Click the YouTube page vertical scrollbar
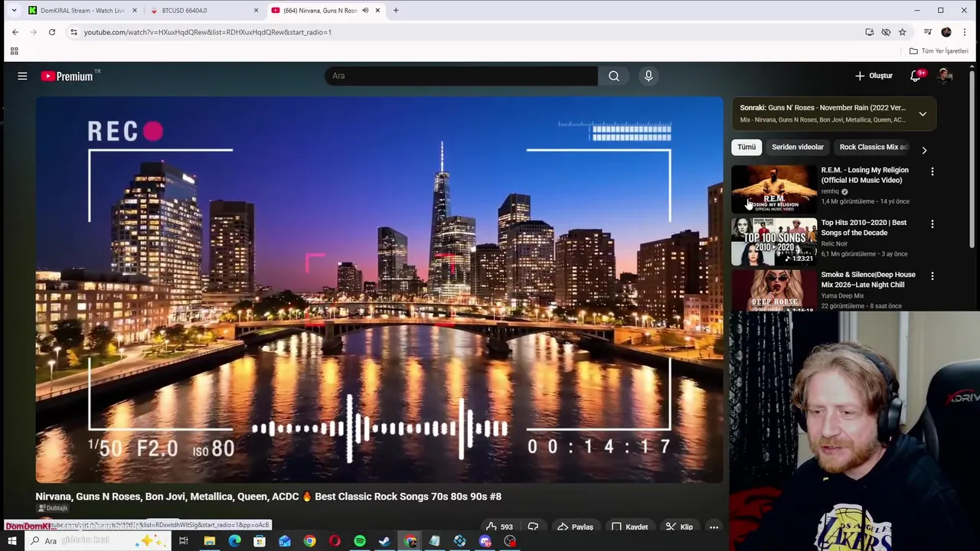 972,161
